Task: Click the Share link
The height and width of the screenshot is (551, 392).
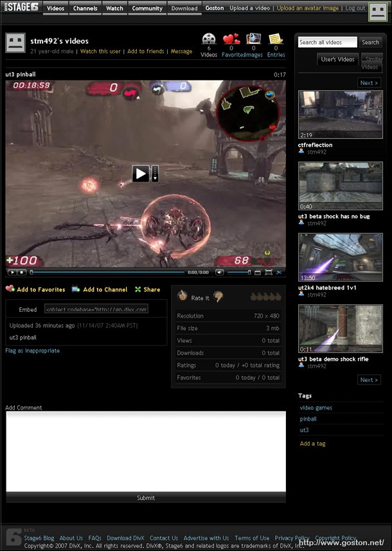Action: (152, 289)
